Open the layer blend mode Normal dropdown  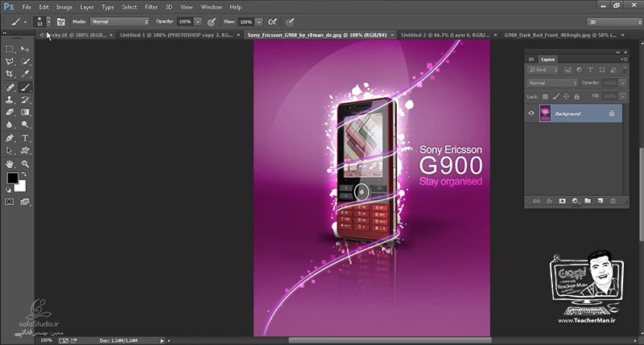tap(552, 83)
